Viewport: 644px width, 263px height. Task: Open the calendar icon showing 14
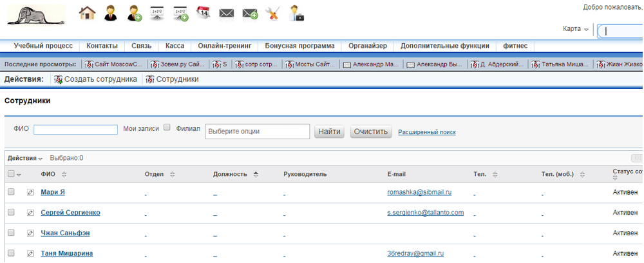(x=204, y=13)
